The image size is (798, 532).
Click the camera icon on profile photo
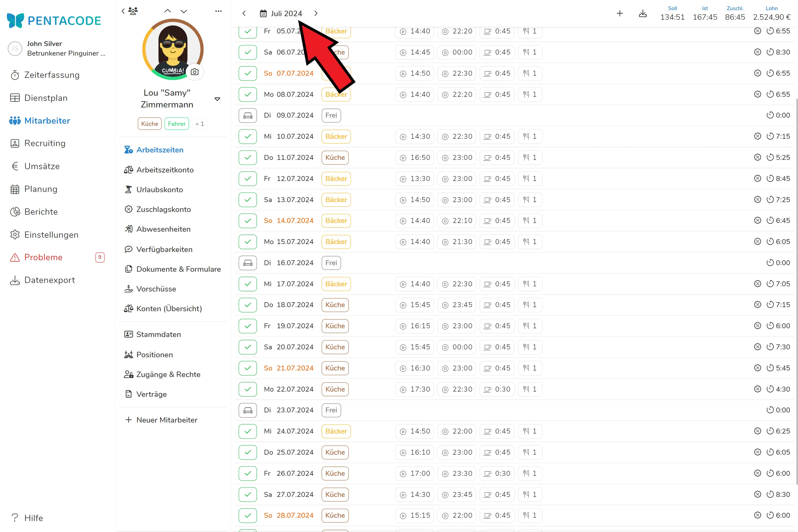pyautogui.click(x=194, y=72)
